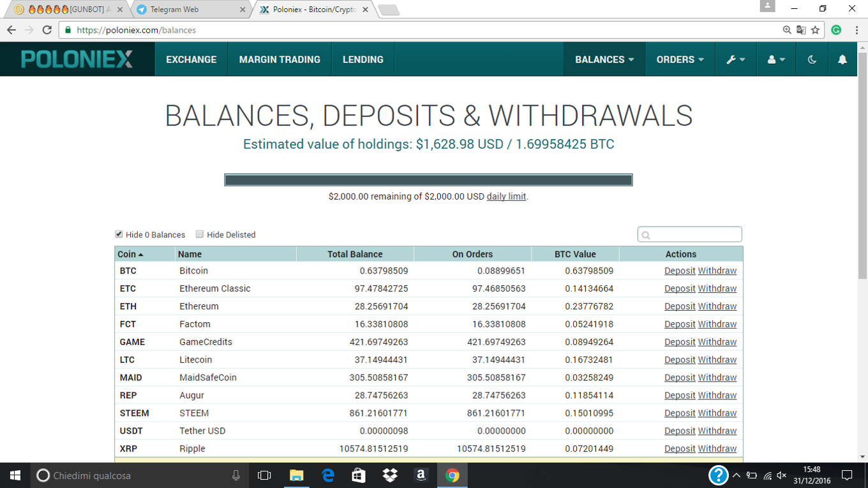Open the Exchange page
The height and width of the screenshot is (488, 868).
(191, 59)
